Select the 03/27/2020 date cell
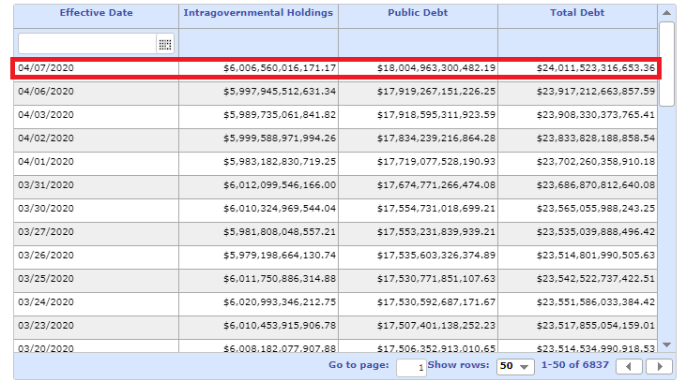 tap(46, 232)
